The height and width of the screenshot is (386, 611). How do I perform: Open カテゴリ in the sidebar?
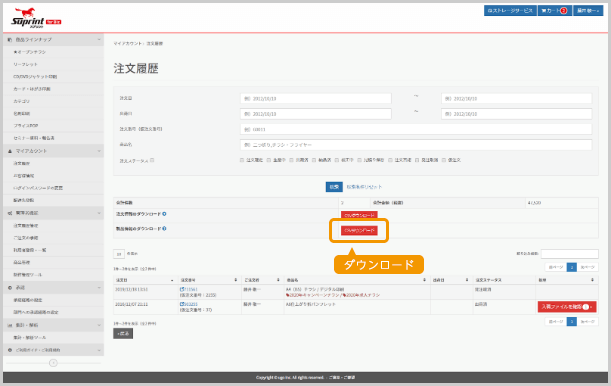21,101
